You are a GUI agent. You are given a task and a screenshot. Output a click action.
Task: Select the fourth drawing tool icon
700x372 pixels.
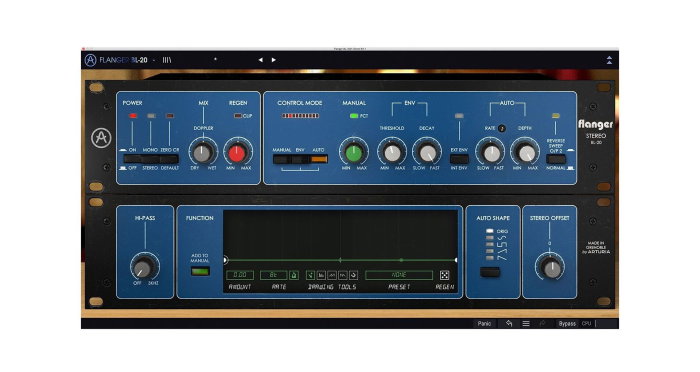pos(342,275)
